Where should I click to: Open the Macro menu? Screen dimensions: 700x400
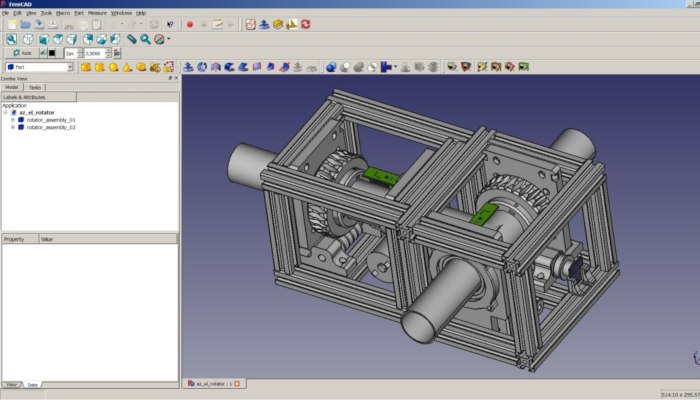click(x=63, y=13)
